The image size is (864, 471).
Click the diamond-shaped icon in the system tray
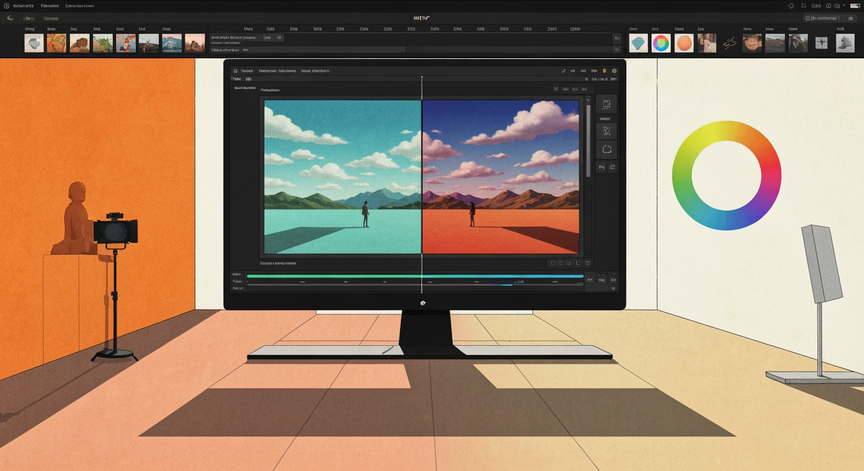tap(791, 6)
